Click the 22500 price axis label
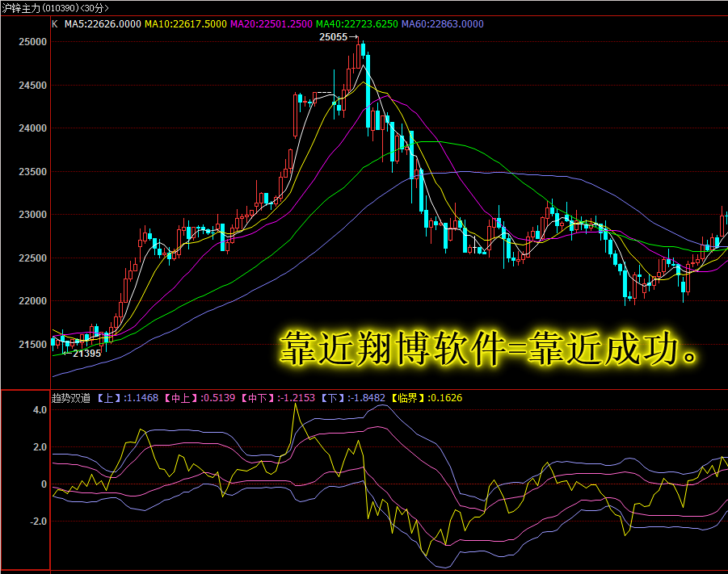The width and height of the screenshot is (728, 574). pos(32,258)
